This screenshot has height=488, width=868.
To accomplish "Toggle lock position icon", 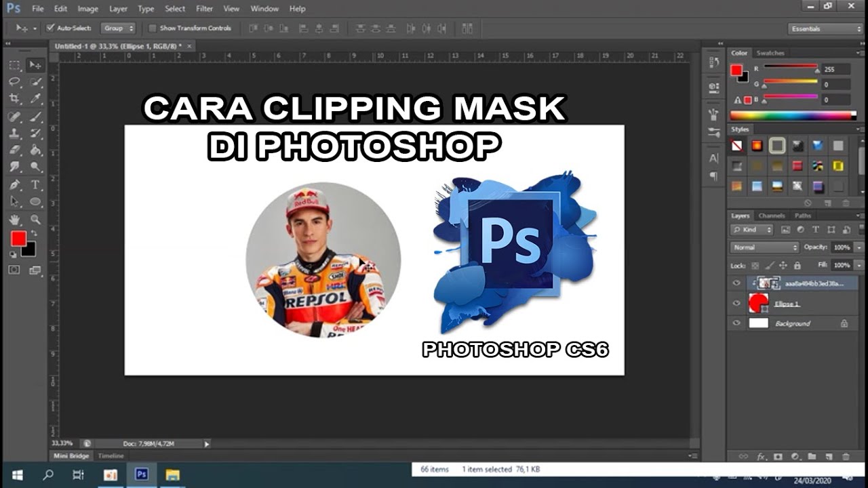I will 783,266.
